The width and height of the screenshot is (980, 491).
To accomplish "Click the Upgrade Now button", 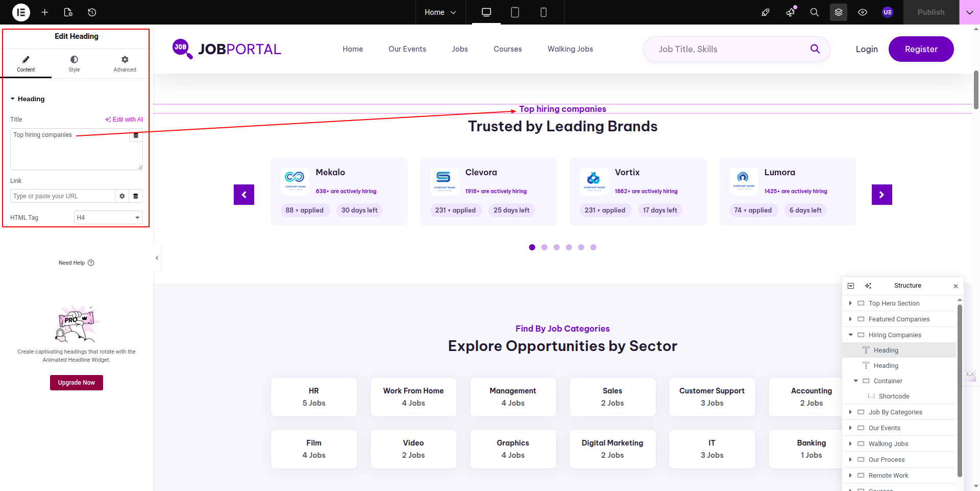I will [x=77, y=383].
